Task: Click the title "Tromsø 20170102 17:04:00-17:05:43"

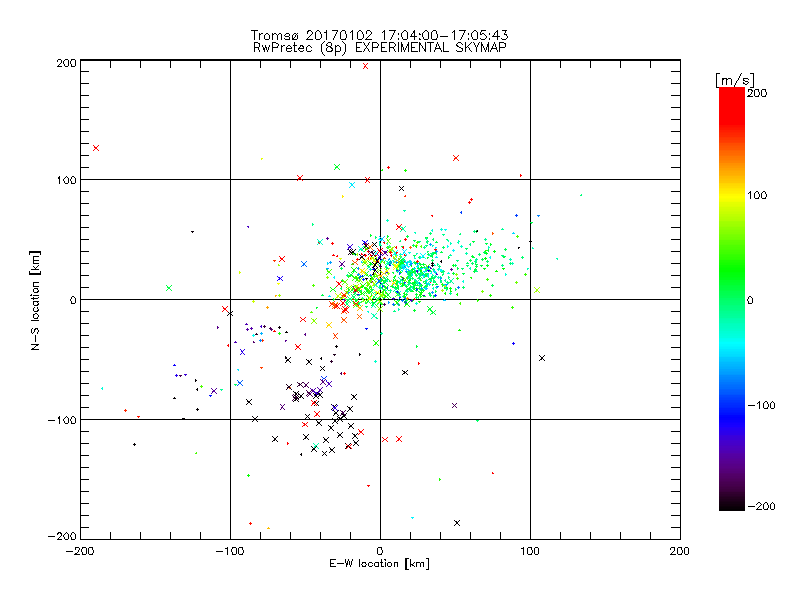Action: 379,35
